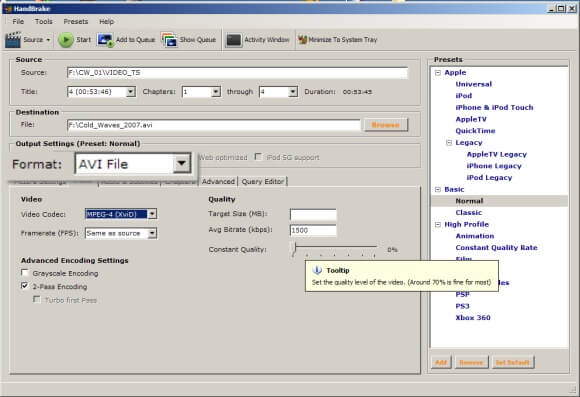The image size is (580, 397).
Task: Toggle Turbo first Pass checkbox
Action: pos(37,299)
